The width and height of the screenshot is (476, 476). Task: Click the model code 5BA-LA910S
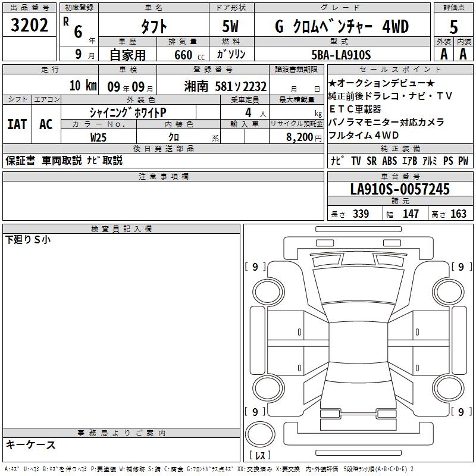(x=342, y=55)
